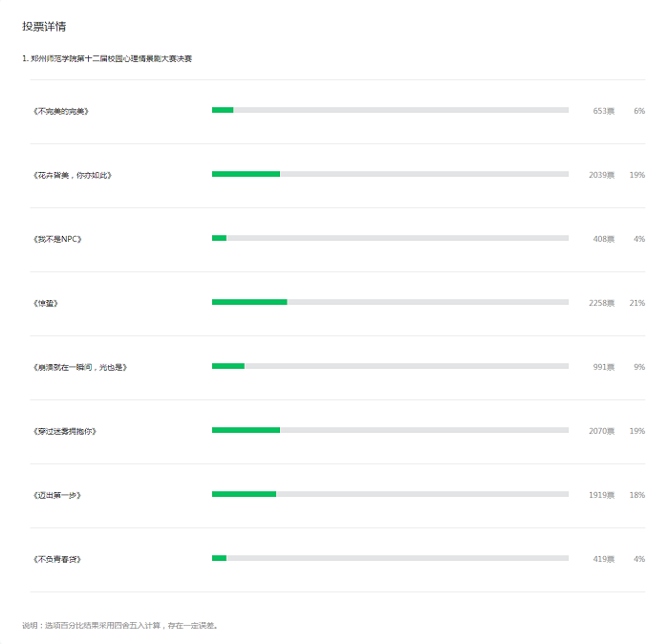Click the 说明 footnote about rounding
This screenshot has height=644, width=669.
(121, 626)
